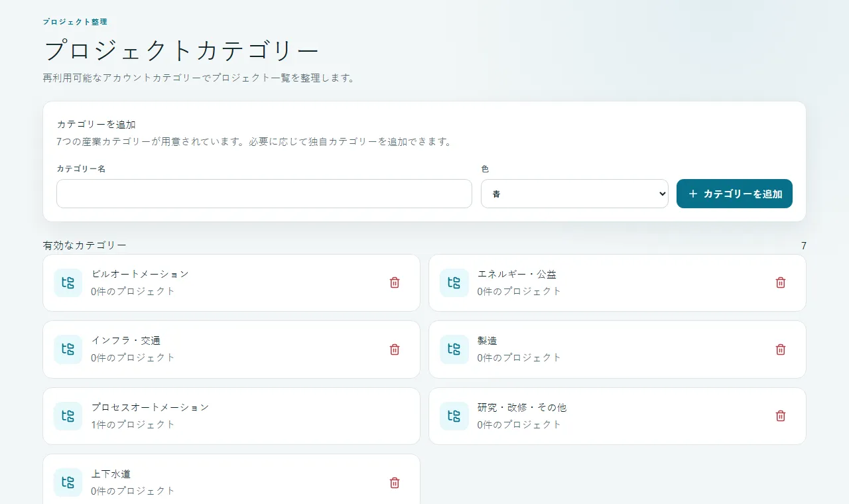The height and width of the screenshot is (504, 849).
Task: Open the 色 color dropdown
Action: point(574,194)
